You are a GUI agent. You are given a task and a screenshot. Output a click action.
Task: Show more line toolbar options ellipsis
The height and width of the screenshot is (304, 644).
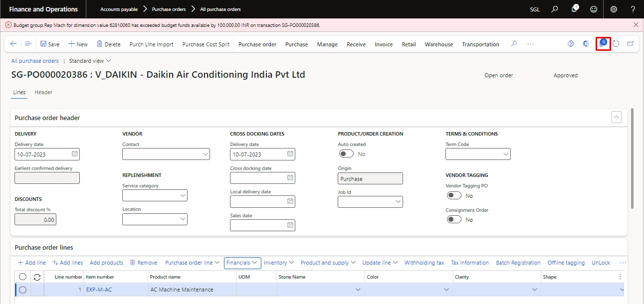point(623,263)
